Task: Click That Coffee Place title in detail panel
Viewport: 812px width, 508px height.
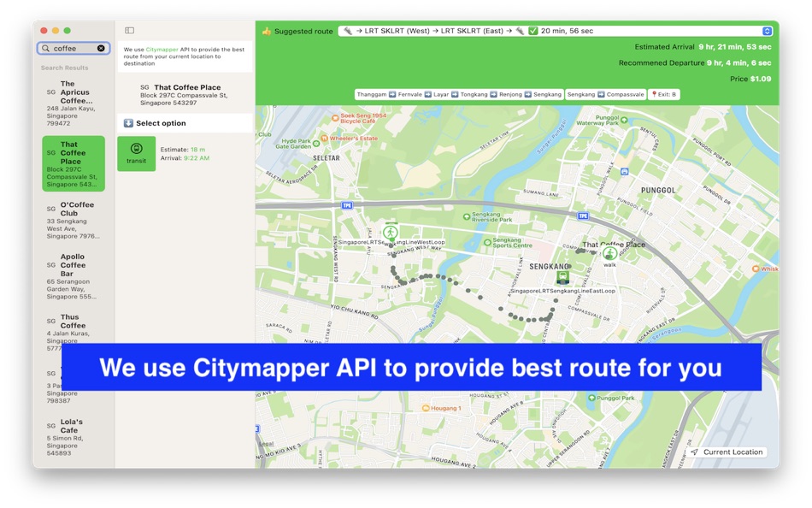Action: point(187,87)
